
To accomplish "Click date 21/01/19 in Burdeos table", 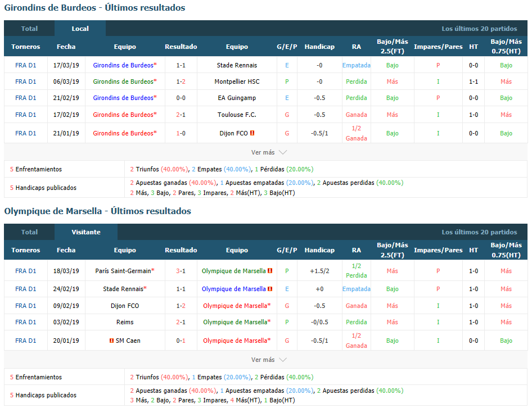I will click(66, 133).
